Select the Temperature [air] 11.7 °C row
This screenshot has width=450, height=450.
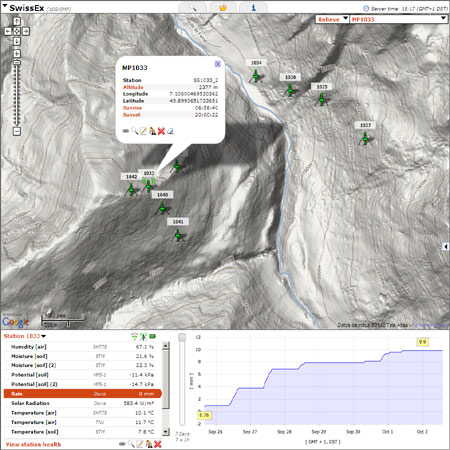pos(83,422)
